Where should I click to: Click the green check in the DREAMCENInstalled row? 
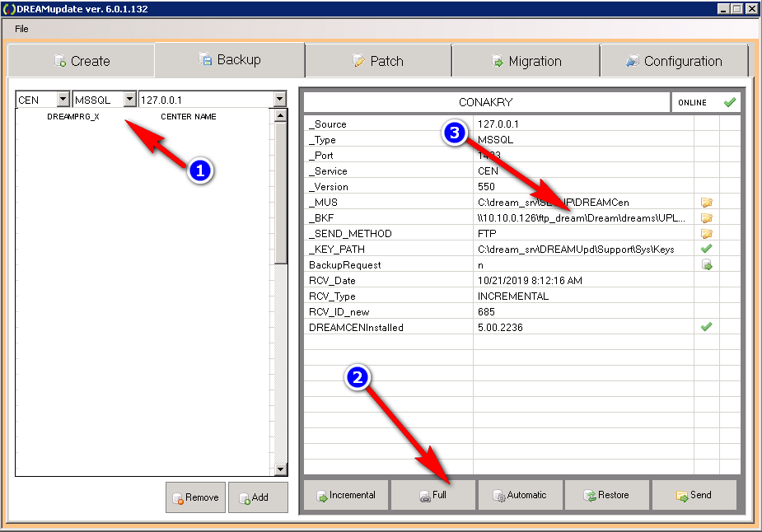pos(707,327)
